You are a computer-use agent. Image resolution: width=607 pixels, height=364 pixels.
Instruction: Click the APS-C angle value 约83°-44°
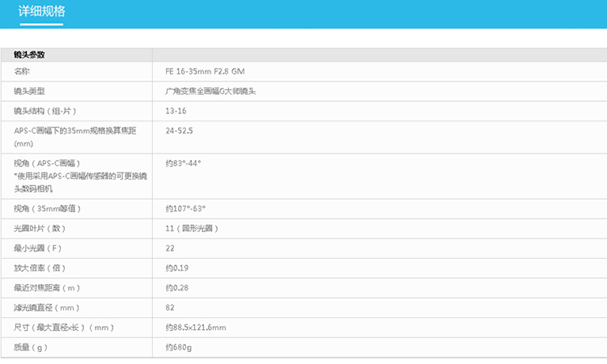pyautogui.click(x=183, y=163)
